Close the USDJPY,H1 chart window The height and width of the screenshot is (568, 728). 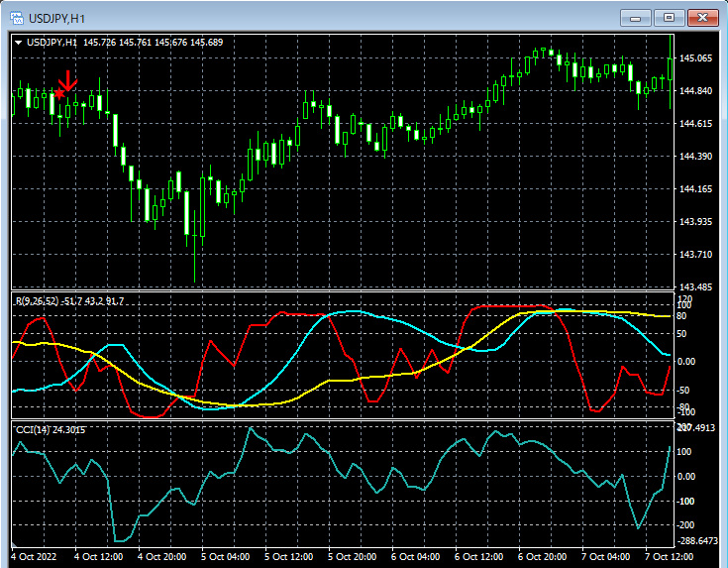tap(703, 18)
